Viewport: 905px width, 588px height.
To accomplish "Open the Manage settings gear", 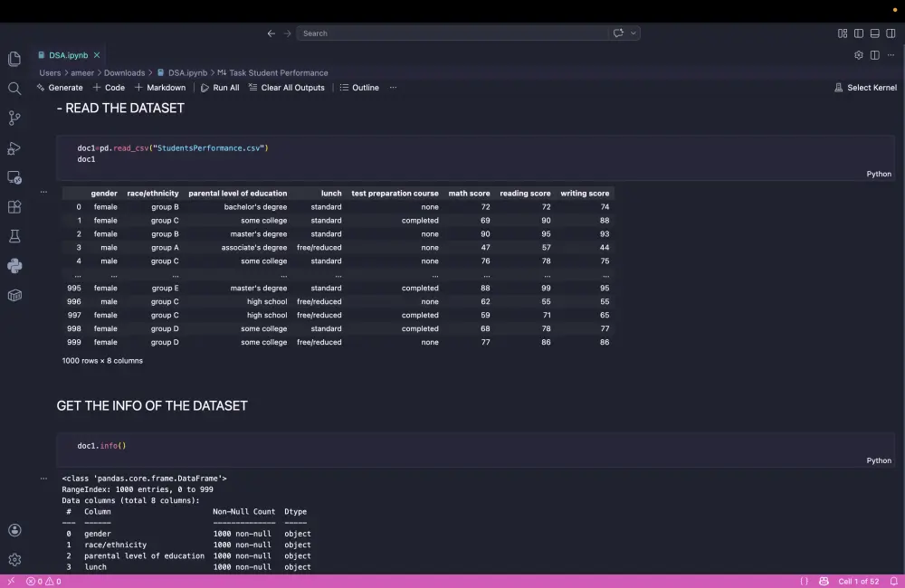I will [14, 559].
